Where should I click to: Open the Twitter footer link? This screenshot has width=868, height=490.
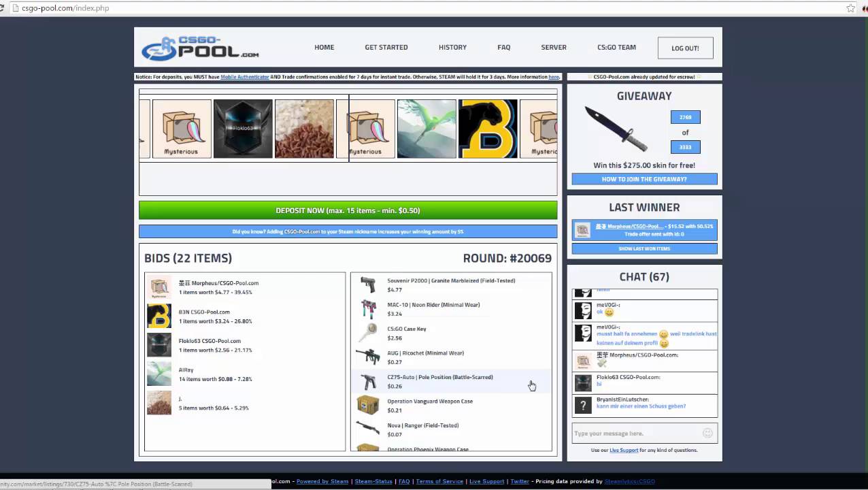click(520, 481)
